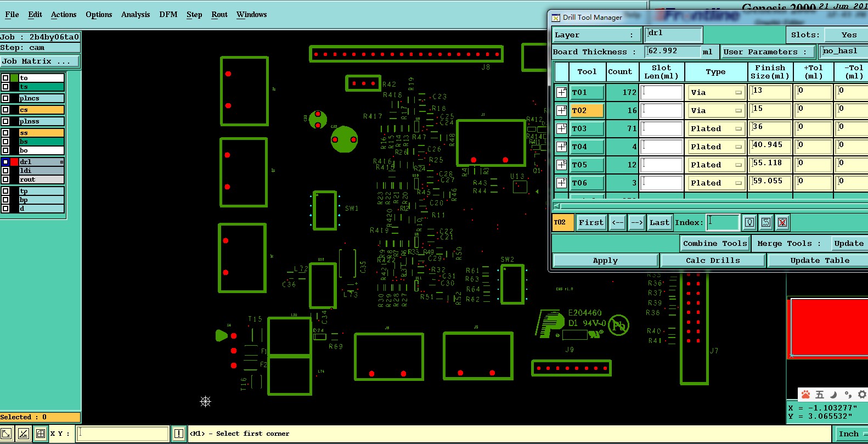Go to previous tool with the <-- arrow

point(618,222)
